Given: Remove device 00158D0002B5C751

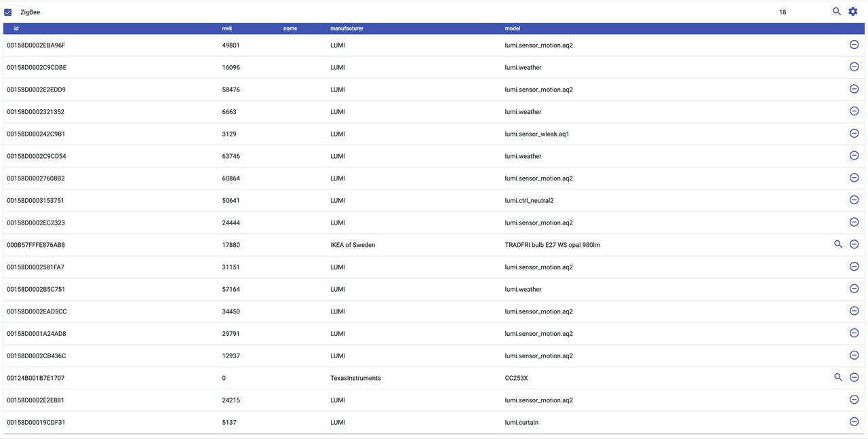Looking at the screenshot, I should click(x=854, y=288).
